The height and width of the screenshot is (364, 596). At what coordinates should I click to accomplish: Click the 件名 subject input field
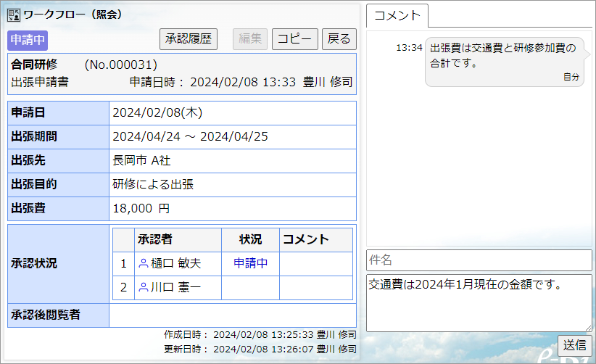coord(479,260)
